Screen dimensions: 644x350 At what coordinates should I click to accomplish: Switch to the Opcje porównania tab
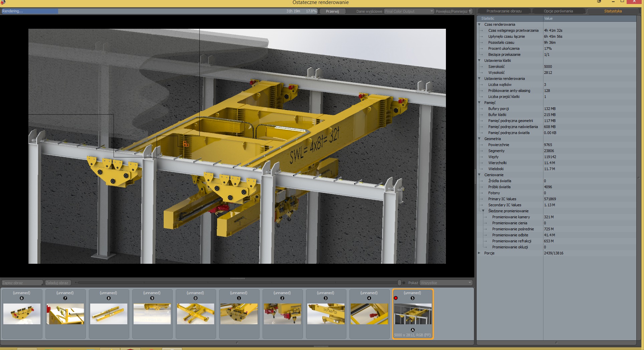tap(558, 11)
